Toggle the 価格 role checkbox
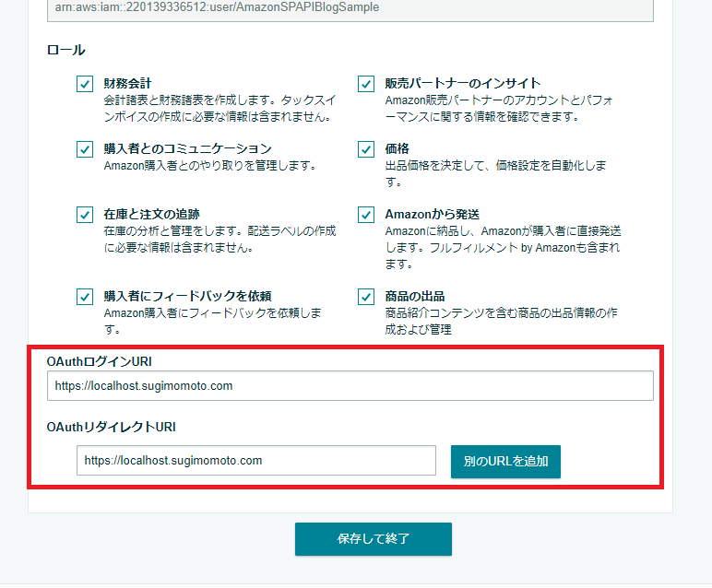The width and height of the screenshot is (712, 588). (x=366, y=149)
